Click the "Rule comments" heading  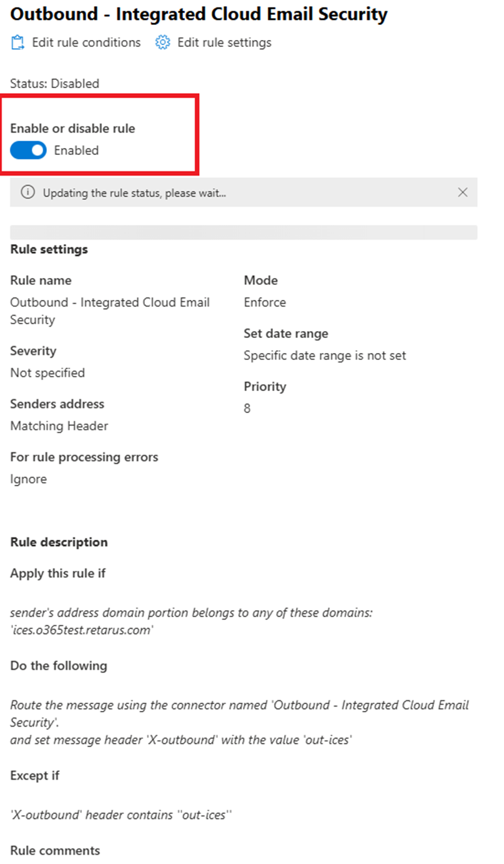55,850
